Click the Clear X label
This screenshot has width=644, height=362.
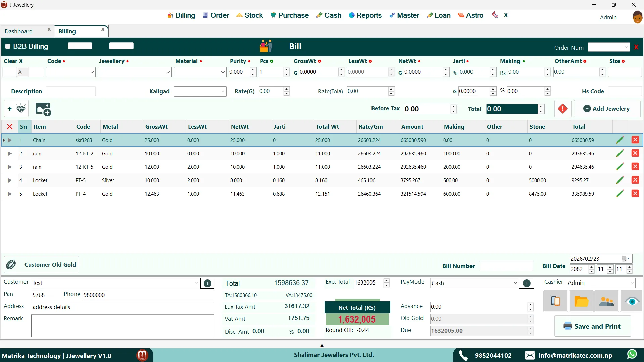[13, 61]
